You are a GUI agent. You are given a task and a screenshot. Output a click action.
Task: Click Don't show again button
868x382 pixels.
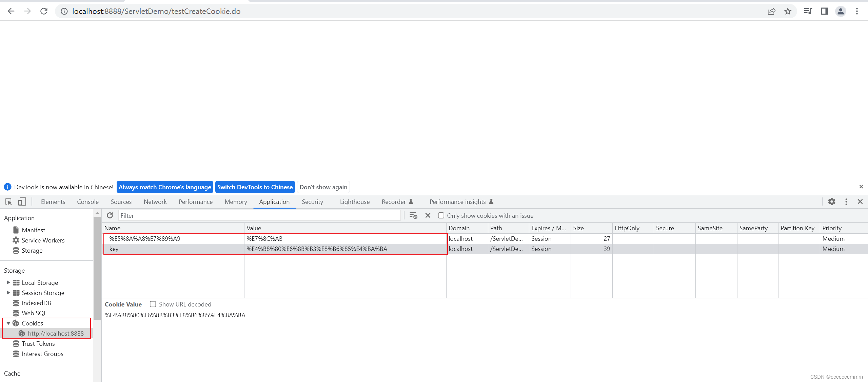point(323,187)
